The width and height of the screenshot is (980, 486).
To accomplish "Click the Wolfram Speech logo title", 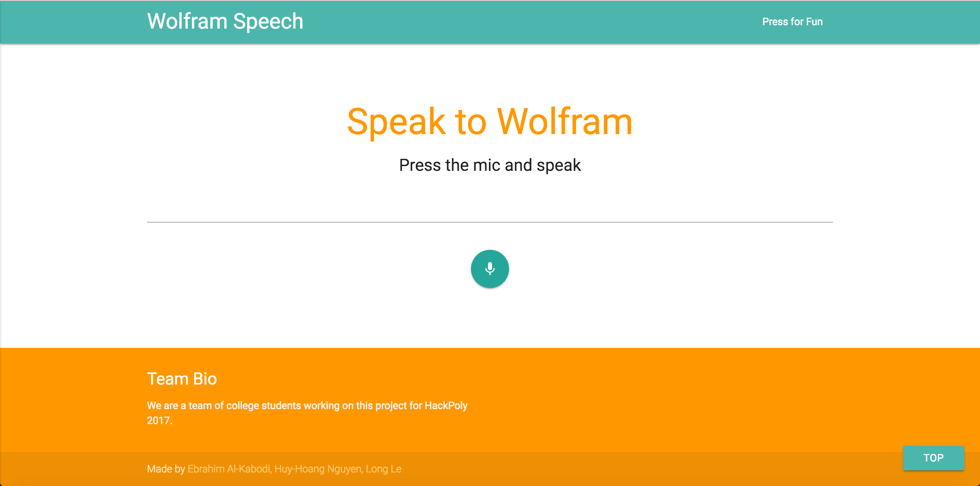I will click(225, 21).
